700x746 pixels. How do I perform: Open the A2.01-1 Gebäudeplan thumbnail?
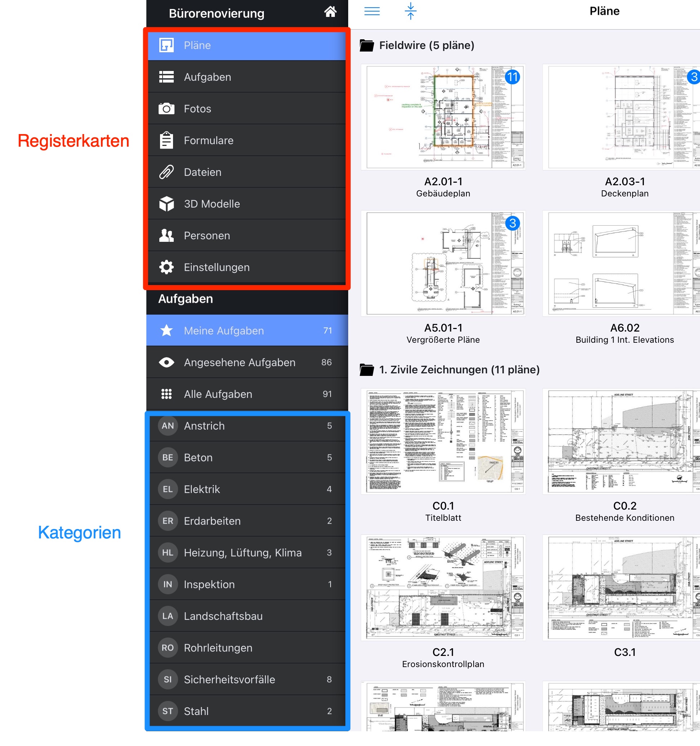pyautogui.click(x=443, y=117)
